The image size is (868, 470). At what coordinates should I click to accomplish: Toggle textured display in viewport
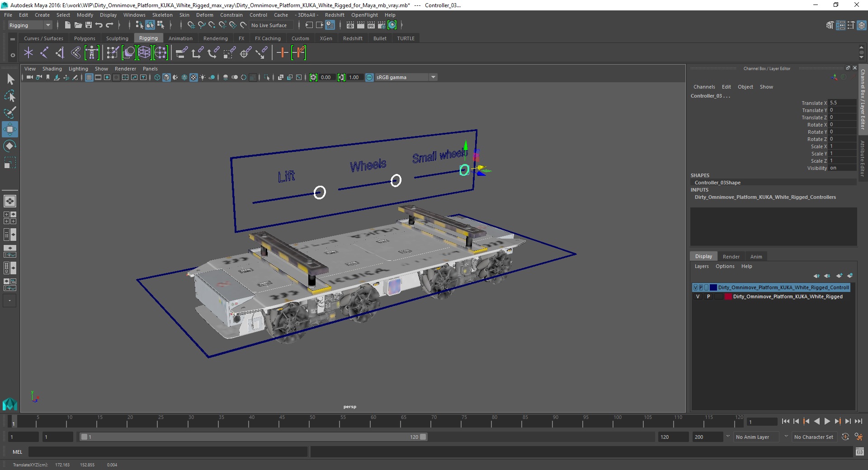pos(193,77)
